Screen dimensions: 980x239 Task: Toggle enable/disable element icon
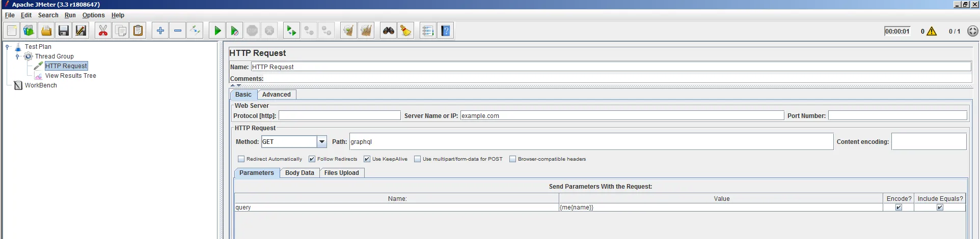(195, 31)
